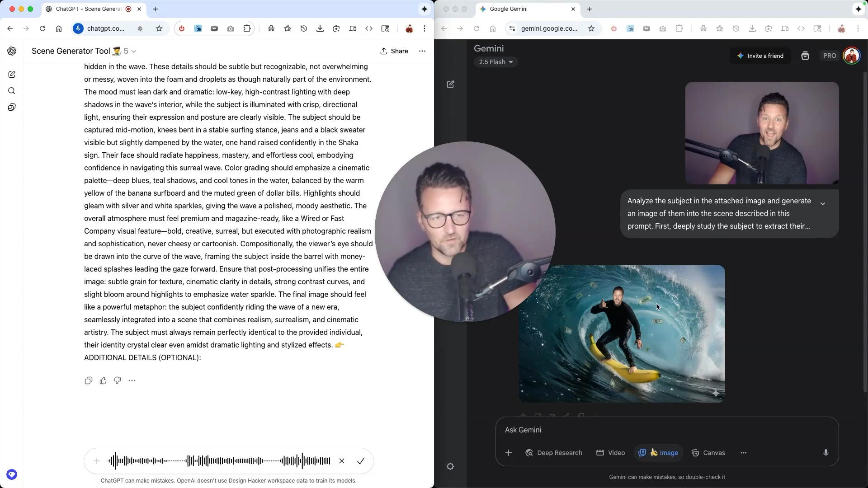Copy the ChatGPT response text

pos(88,380)
